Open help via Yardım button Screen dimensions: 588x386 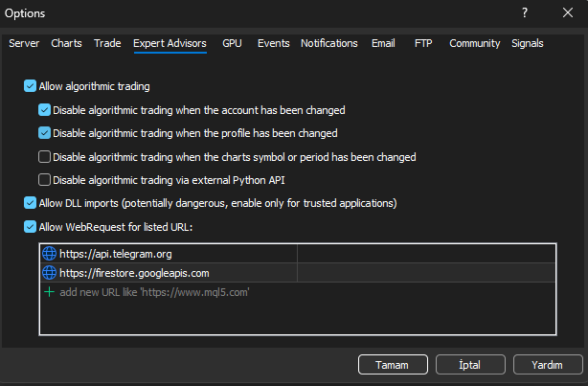pyautogui.click(x=548, y=365)
